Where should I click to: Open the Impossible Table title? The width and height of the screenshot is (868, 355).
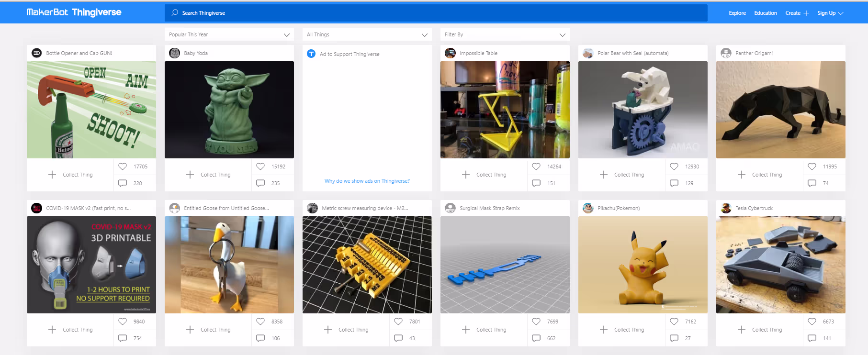478,53
